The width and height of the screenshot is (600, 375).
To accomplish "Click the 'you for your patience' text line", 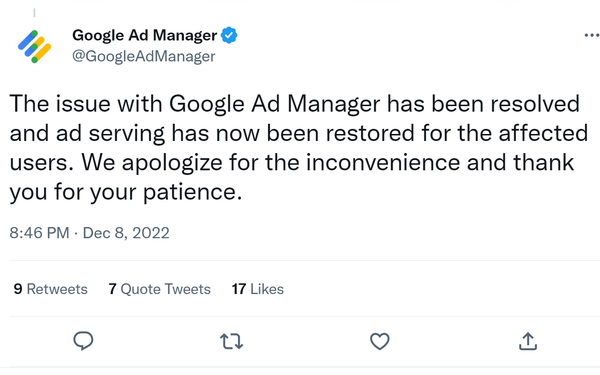I will [x=126, y=192].
